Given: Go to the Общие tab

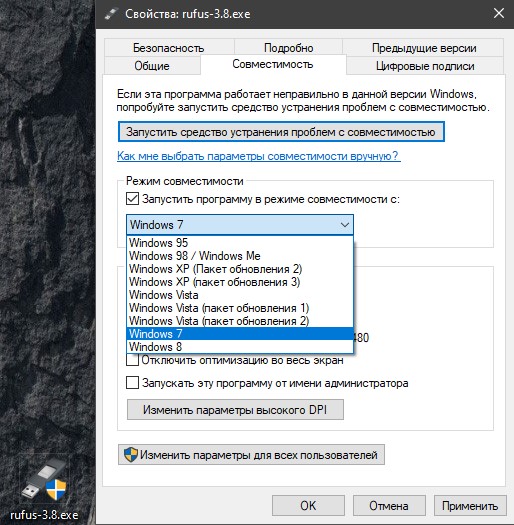Looking at the screenshot, I should pos(152,66).
